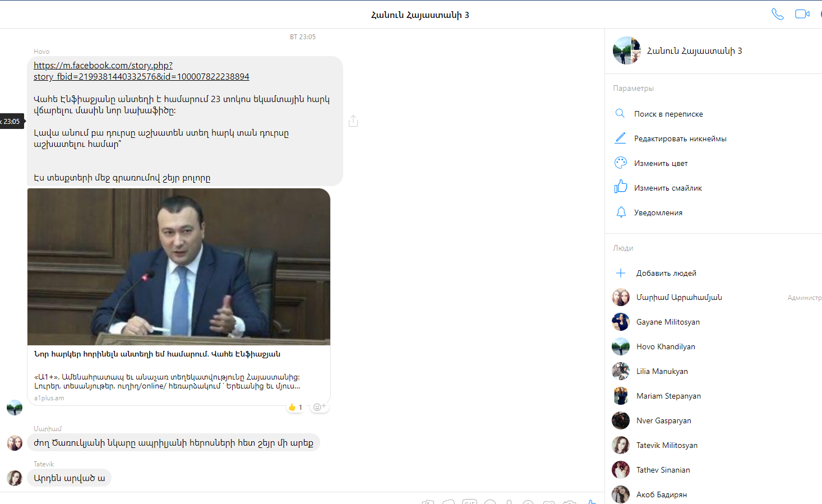
Task: Click Tathev Sinanian in the people list
Action: 663,470
